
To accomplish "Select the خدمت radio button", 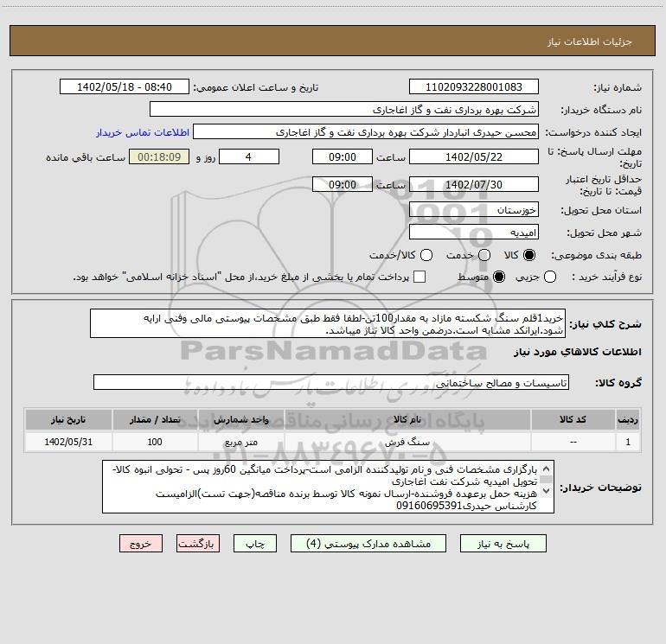I will pyautogui.click(x=484, y=255).
